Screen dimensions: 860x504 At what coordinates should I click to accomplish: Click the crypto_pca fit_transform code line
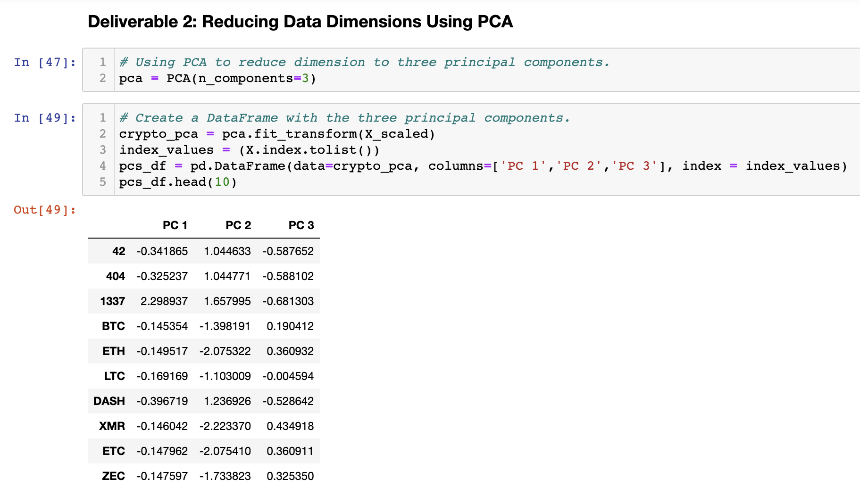point(277,134)
